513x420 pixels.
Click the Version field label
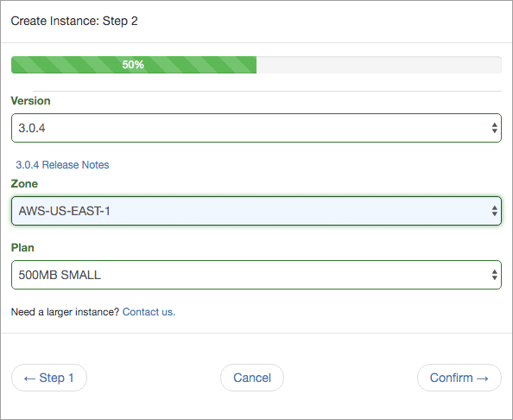tap(31, 101)
